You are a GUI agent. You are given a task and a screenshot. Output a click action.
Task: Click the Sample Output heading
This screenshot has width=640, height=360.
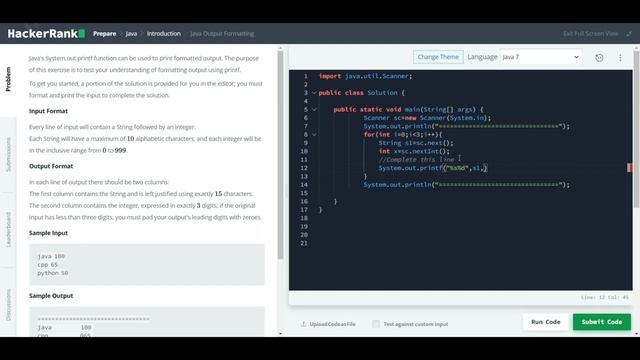click(x=51, y=296)
